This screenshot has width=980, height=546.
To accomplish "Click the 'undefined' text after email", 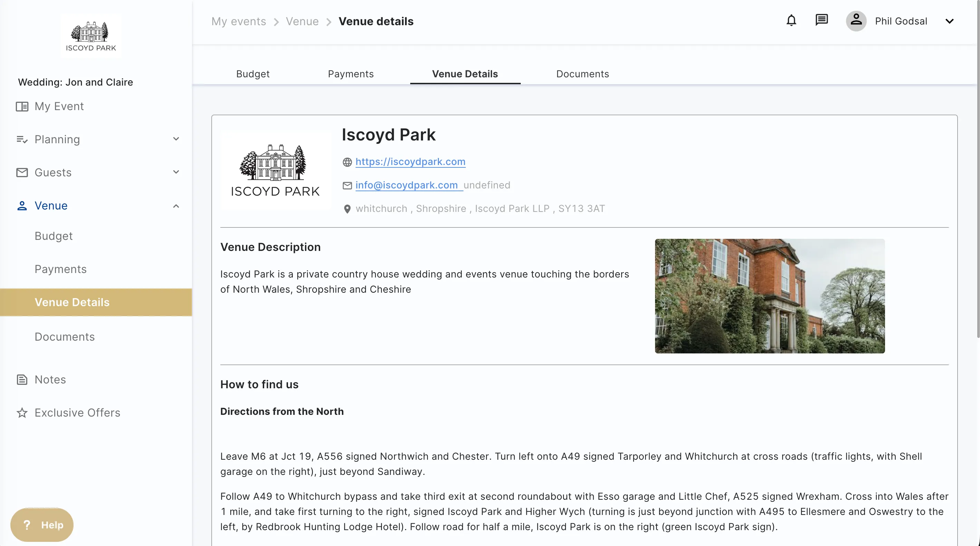I will tap(487, 185).
